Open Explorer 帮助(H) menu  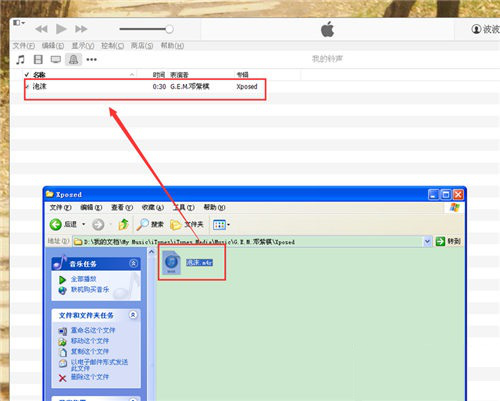click(214, 207)
